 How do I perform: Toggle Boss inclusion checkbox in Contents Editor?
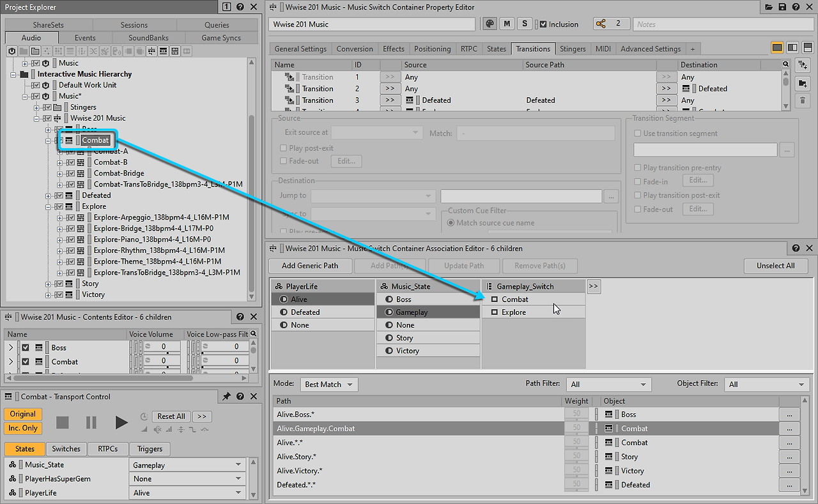point(26,347)
